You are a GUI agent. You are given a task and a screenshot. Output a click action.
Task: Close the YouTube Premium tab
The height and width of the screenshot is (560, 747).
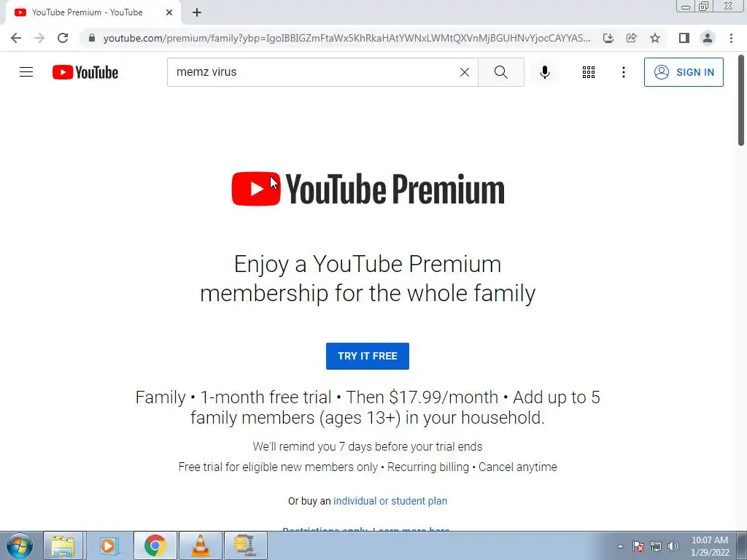(169, 12)
